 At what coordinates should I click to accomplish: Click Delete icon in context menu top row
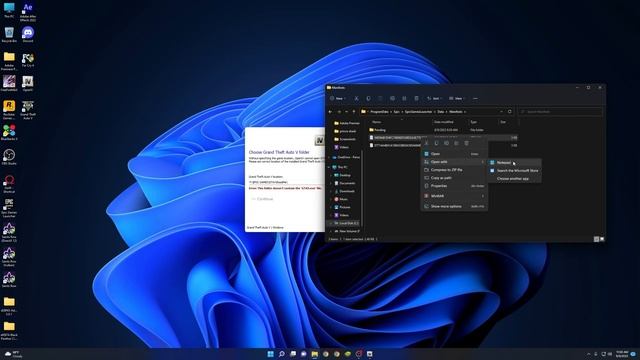467,143
